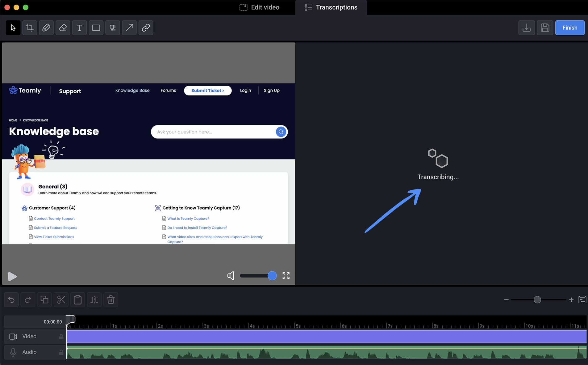The width and height of the screenshot is (588, 365).
Task: Click the General (3) category heading
Action: [53, 187]
